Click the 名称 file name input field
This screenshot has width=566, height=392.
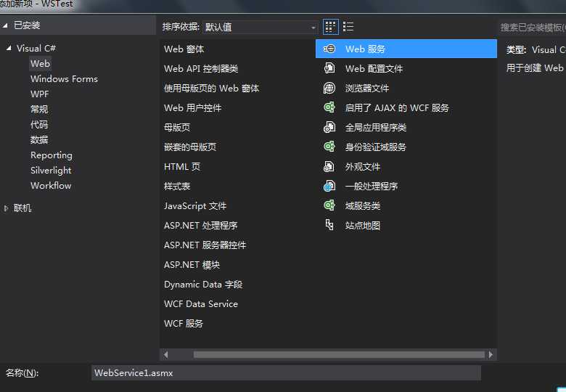pyautogui.click(x=286, y=372)
